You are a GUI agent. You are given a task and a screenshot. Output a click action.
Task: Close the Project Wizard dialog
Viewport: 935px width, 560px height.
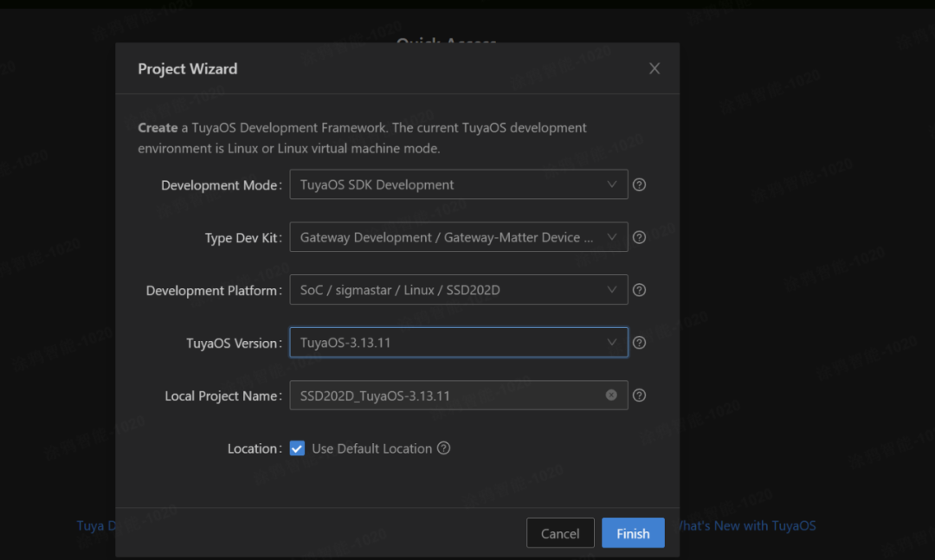(654, 68)
